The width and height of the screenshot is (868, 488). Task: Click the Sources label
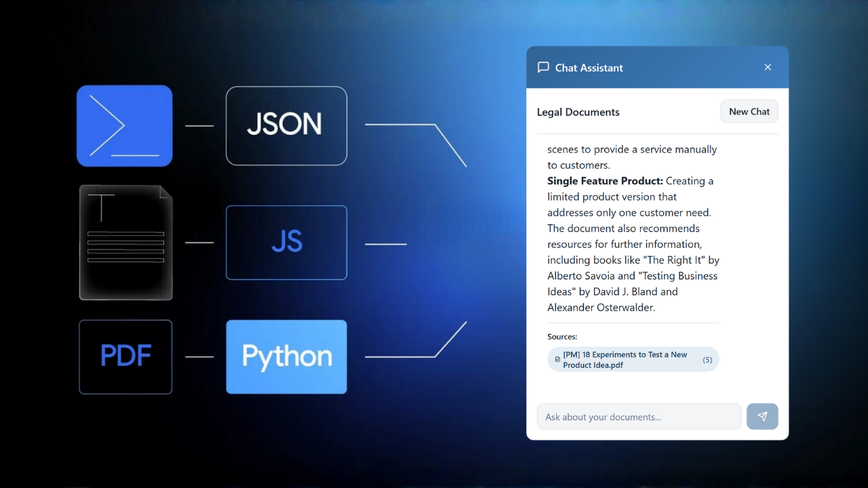pyautogui.click(x=562, y=336)
